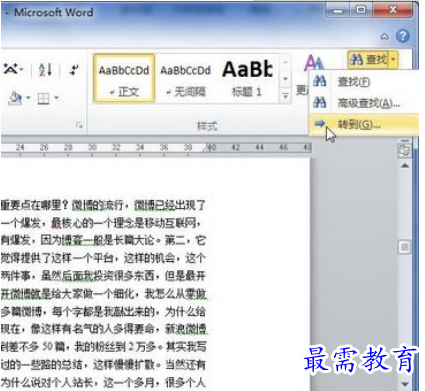Open the Word help question-mark icon

(x=403, y=36)
